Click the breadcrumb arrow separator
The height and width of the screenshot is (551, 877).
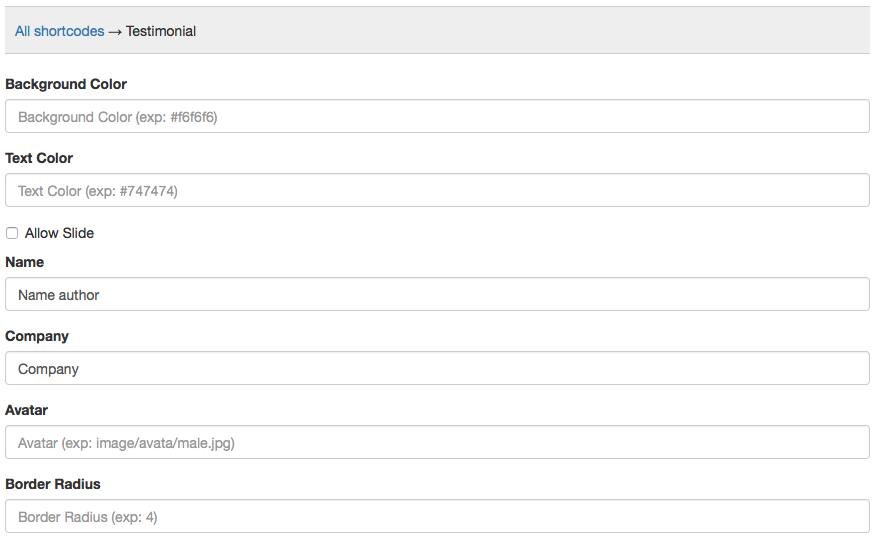pyautogui.click(x=115, y=31)
